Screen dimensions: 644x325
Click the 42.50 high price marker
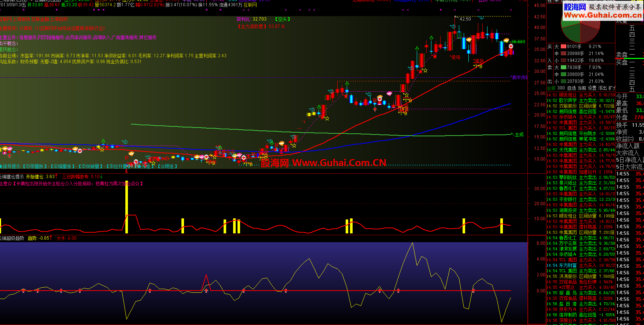pyautogui.click(x=465, y=19)
